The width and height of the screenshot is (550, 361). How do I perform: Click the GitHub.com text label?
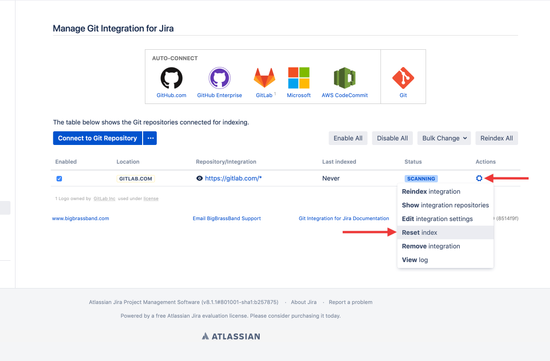171,95
